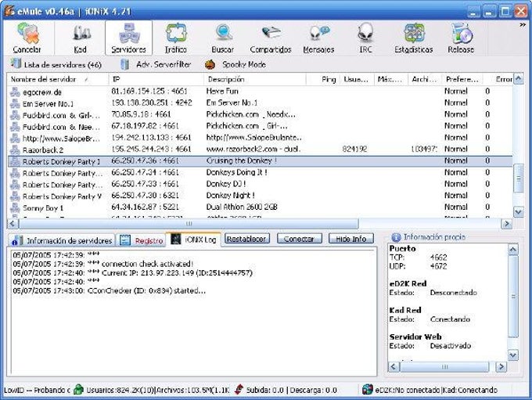Click info panel vertical scrollbar thumb

click(x=513, y=297)
